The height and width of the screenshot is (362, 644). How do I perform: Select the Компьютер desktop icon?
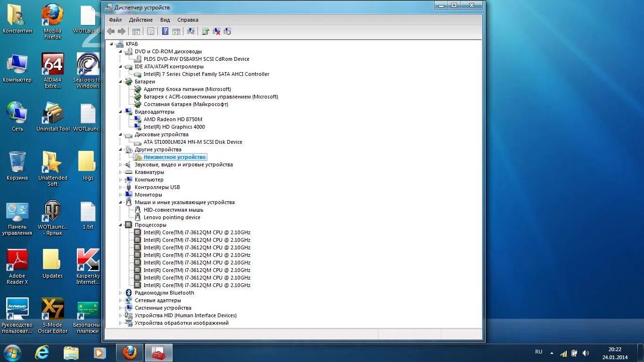[x=17, y=68]
